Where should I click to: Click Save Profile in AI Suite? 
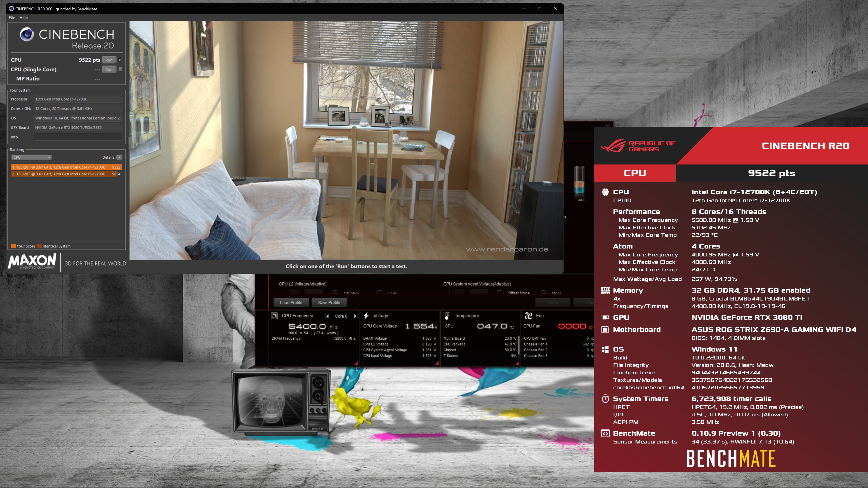[329, 303]
